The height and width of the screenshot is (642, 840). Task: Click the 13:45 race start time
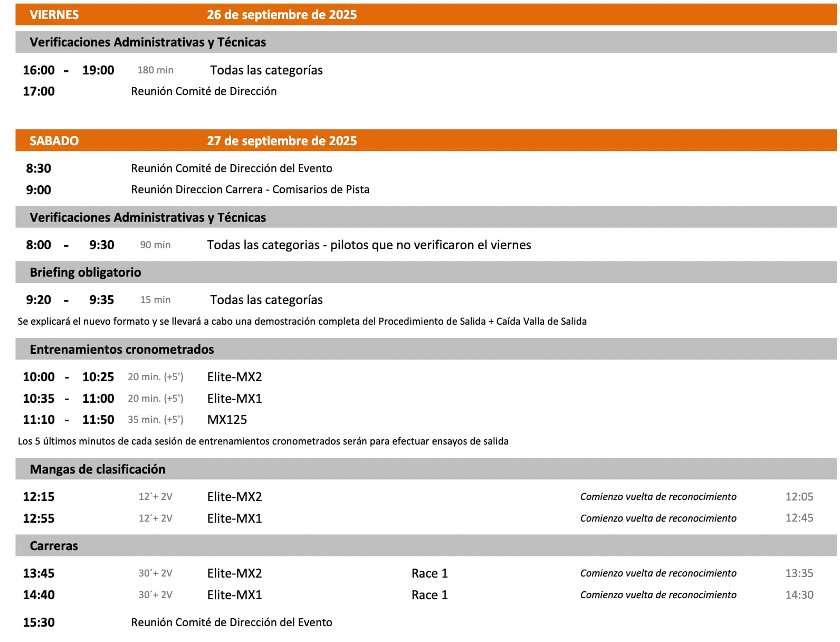point(39,573)
